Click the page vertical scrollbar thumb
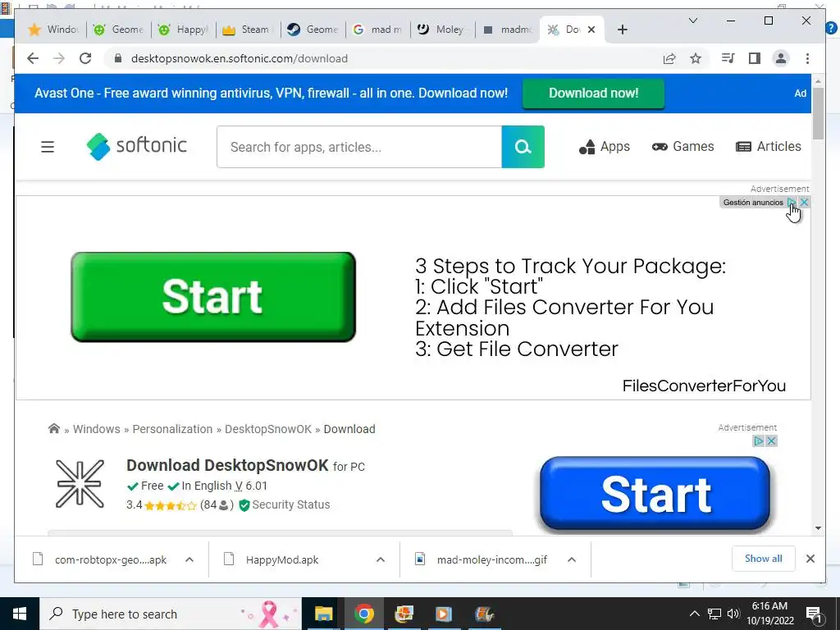 click(818, 113)
